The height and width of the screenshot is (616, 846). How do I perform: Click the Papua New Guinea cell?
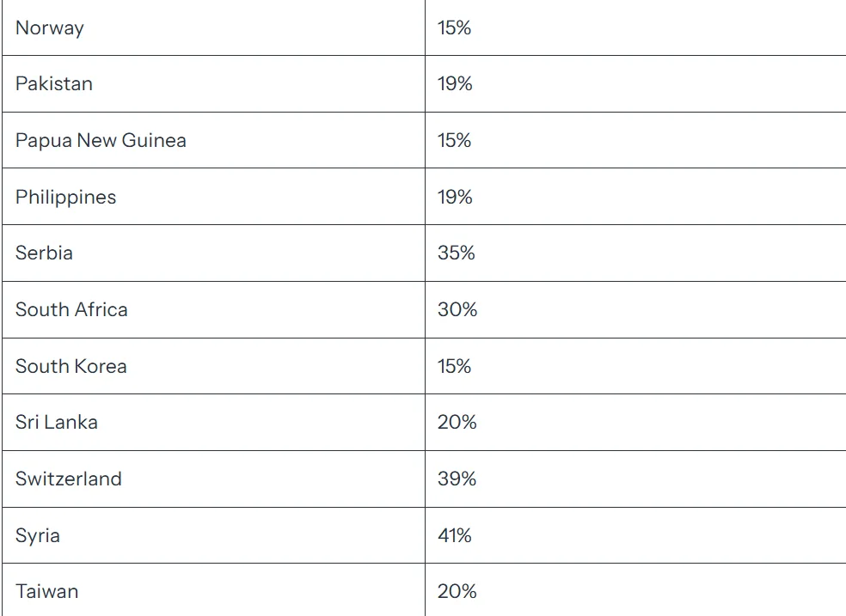coord(101,140)
